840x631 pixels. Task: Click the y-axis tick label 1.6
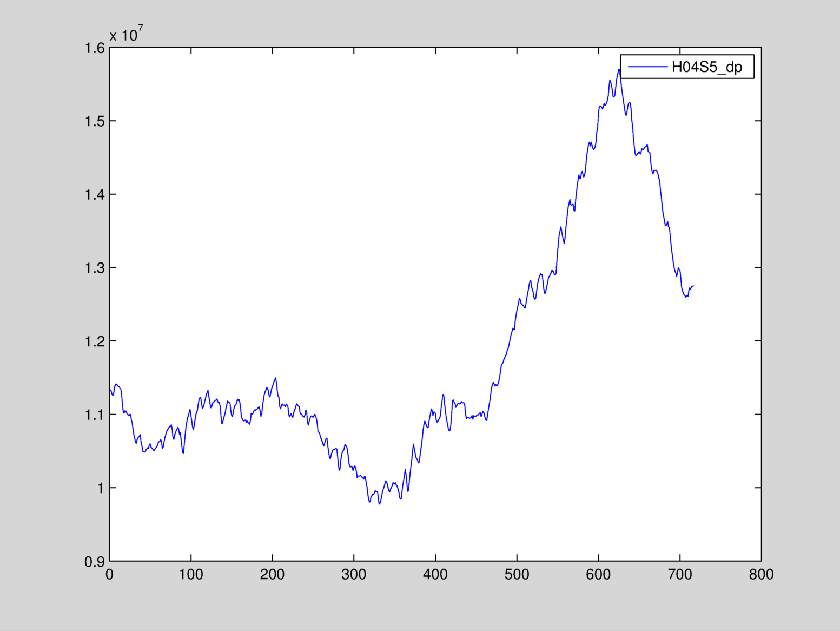click(x=95, y=48)
